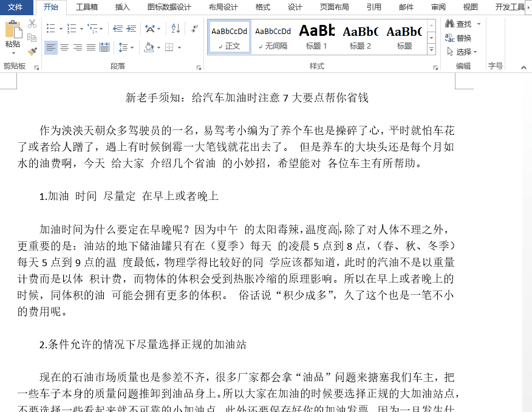532x412 pixels.
Task: Expand the styles gallery more arrow
Action: (x=432, y=49)
